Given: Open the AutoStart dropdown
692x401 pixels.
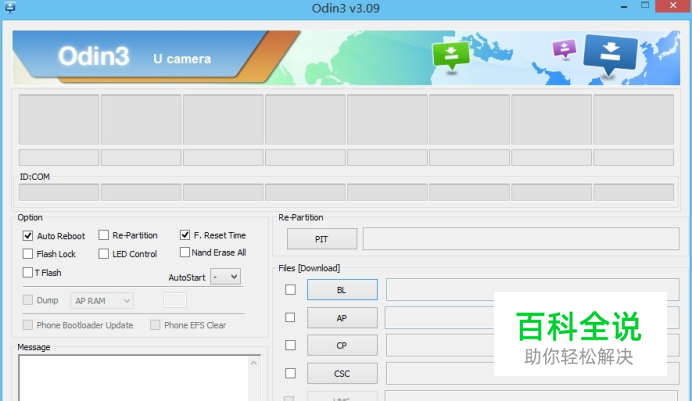Looking at the screenshot, I should (226, 277).
